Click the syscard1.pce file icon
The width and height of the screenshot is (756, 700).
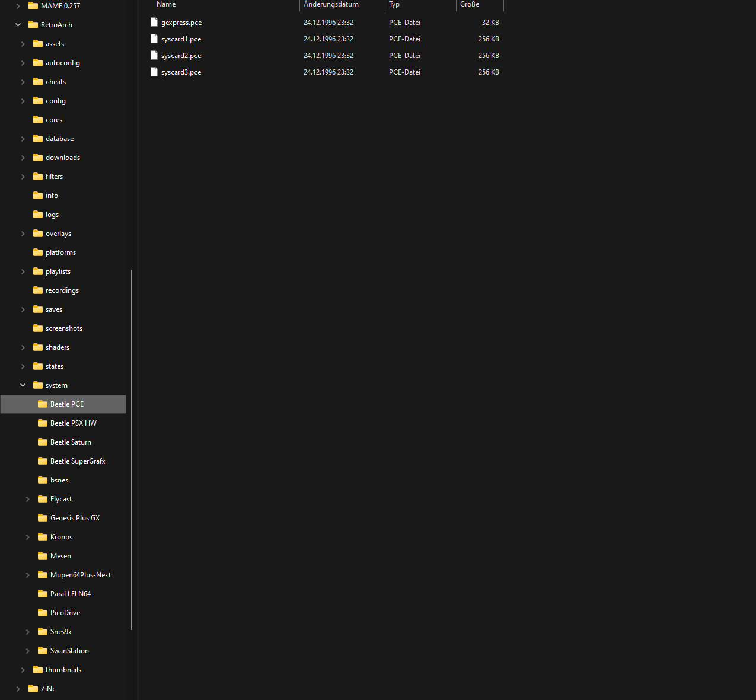click(154, 39)
